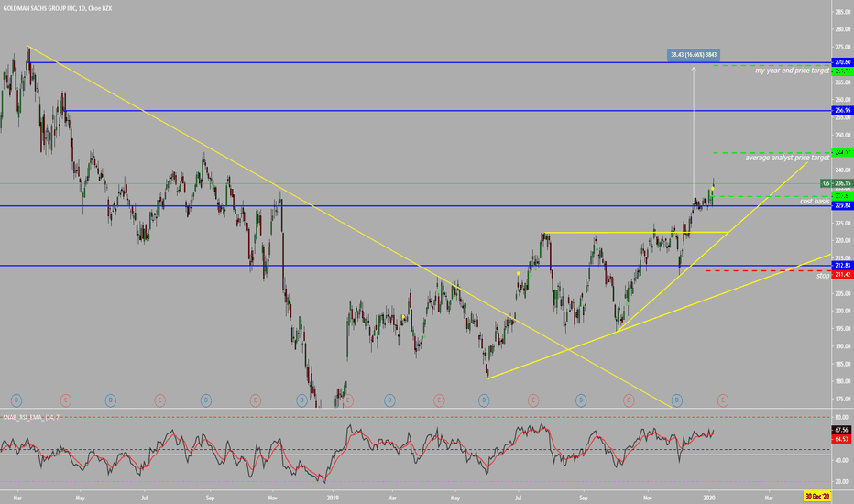Select the 'stop' annotation text
854x504 pixels.
(x=823, y=276)
